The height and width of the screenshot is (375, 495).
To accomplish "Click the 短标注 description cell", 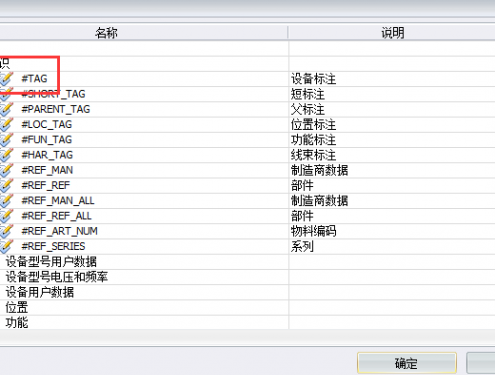I will pyautogui.click(x=392, y=94).
